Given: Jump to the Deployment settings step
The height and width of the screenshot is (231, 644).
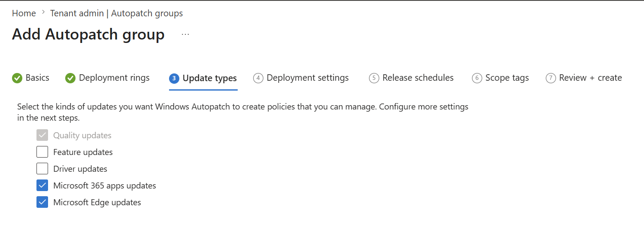Looking at the screenshot, I should (301, 78).
